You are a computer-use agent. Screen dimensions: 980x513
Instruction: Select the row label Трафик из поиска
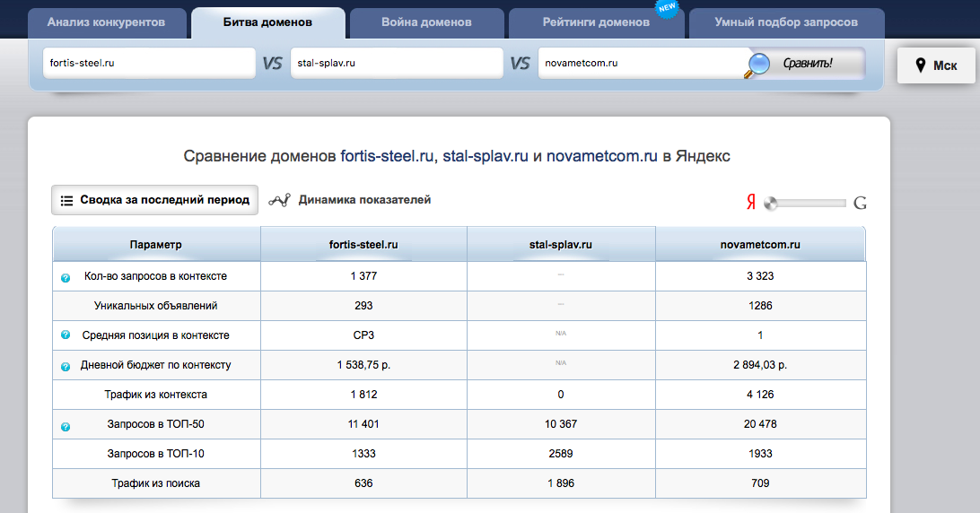155,483
